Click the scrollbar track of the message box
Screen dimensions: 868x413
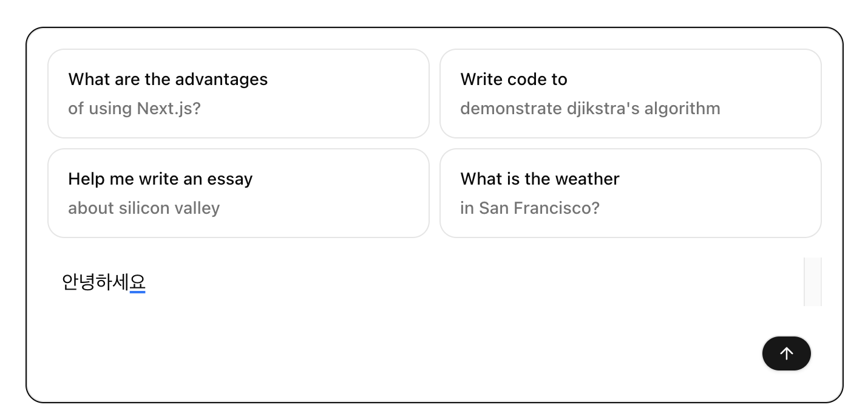pyautogui.click(x=812, y=282)
